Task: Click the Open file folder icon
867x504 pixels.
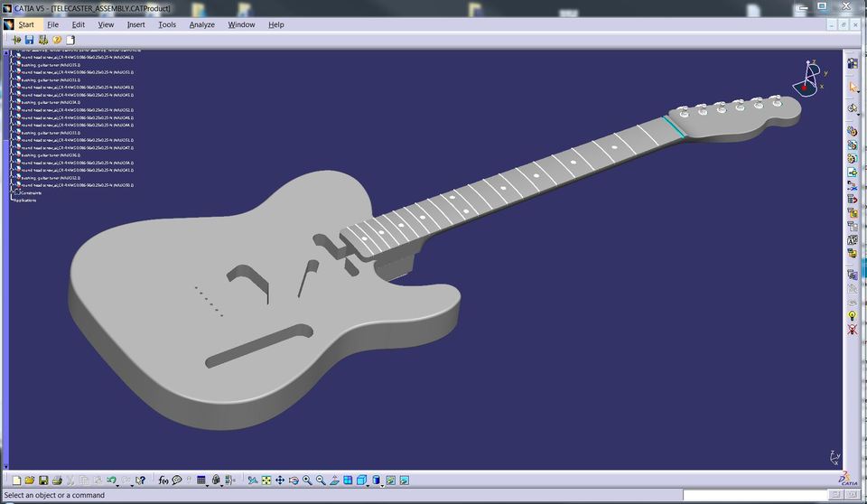Action: click(x=29, y=481)
